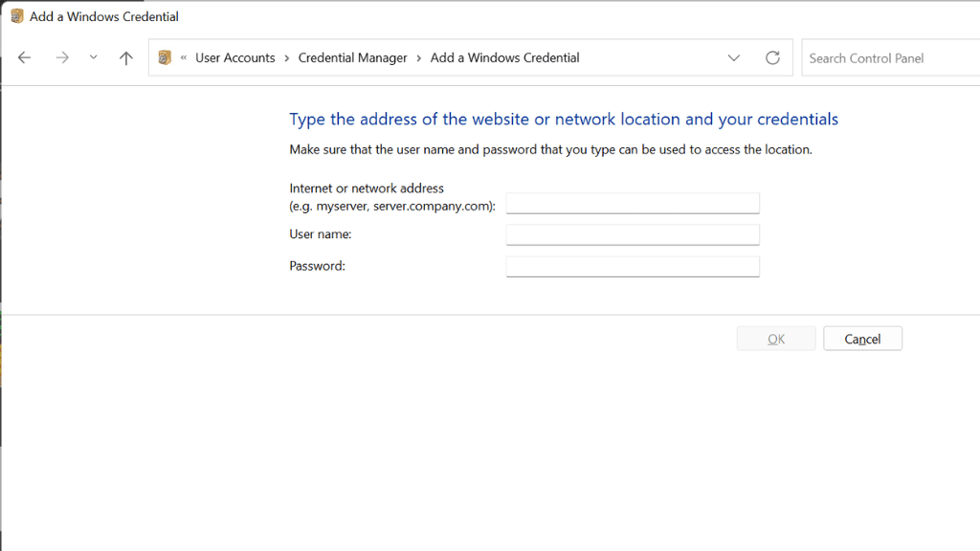Focus the Search Control Panel box
The width and height of the screenshot is (980, 551).
[x=888, y=58]
